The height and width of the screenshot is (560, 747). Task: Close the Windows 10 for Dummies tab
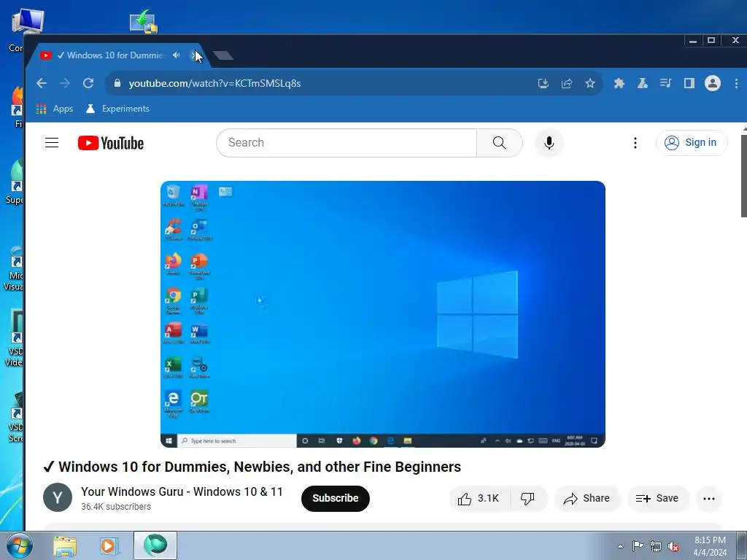(x=194, y=55)
